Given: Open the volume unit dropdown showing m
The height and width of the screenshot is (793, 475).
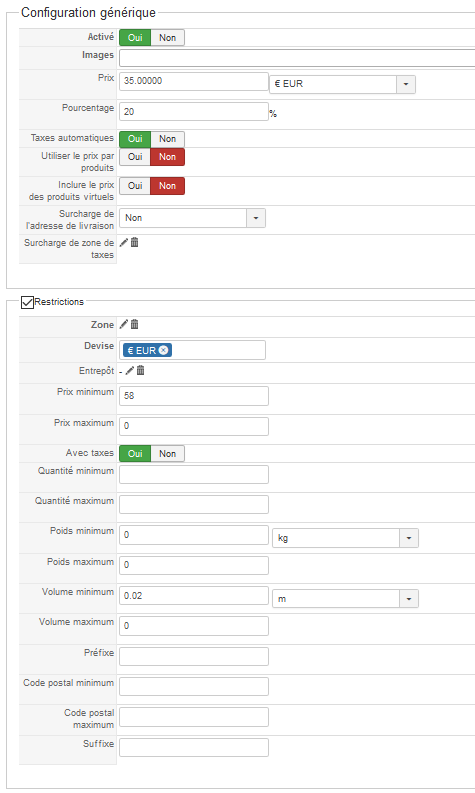Looking at the screenshot, I should point(346,599).
